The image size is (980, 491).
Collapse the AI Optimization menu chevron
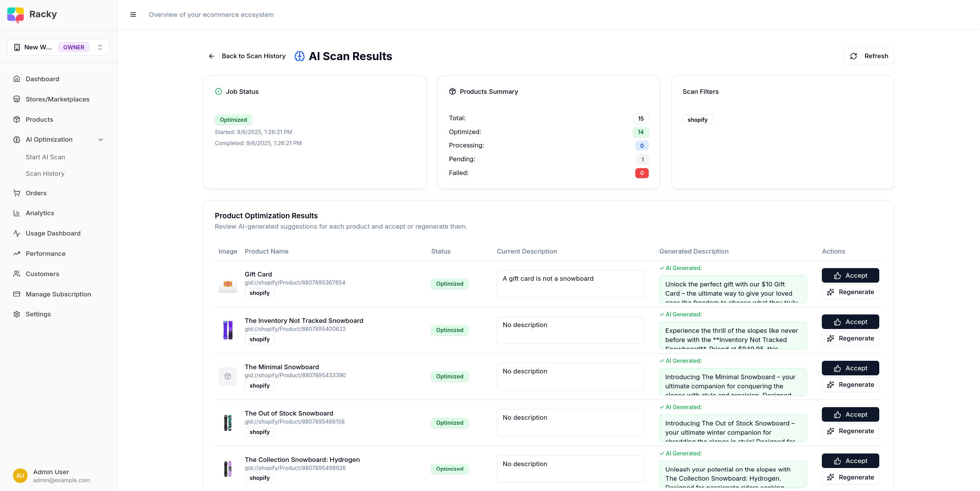[x=101, y=139]
